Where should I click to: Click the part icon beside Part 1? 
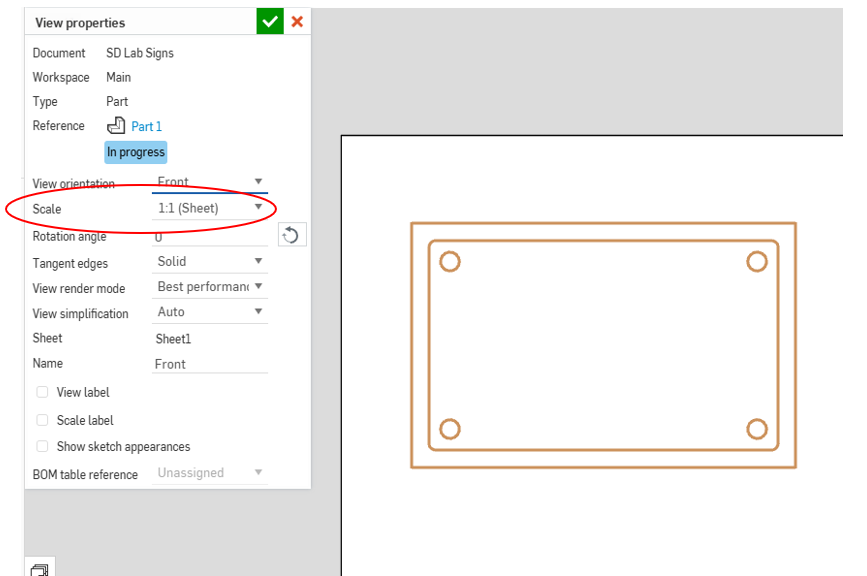[116, 126]
